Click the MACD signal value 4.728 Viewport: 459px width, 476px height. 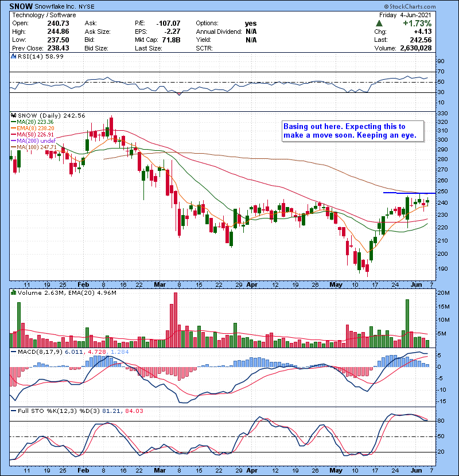click(x=97, y=352)
